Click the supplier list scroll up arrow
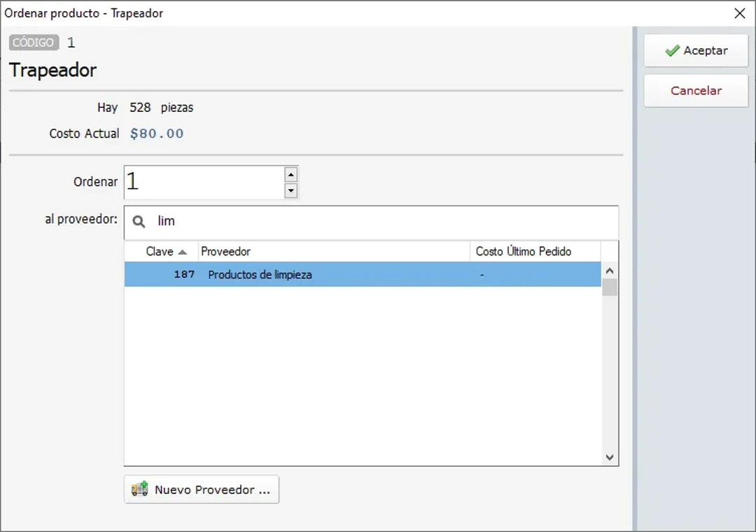 (609, 271)
